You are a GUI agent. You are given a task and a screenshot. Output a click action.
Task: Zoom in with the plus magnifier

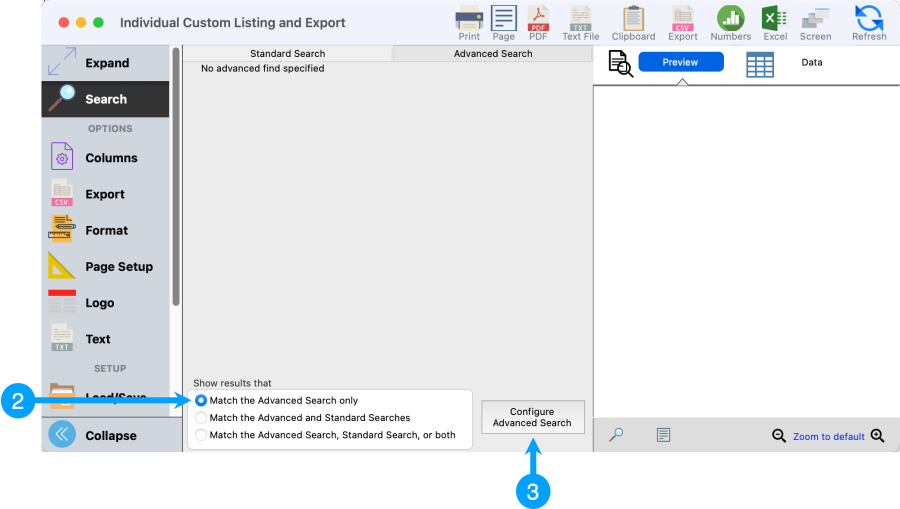pos(877,436)
